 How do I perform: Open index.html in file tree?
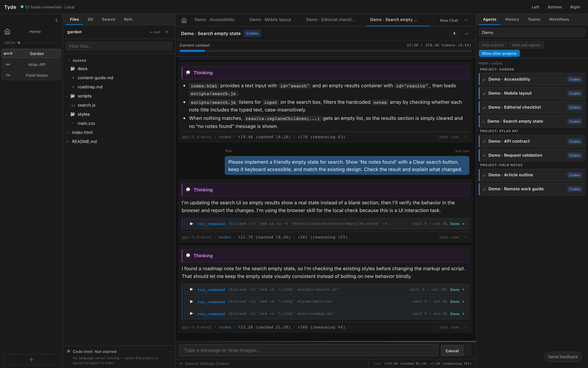(82, 132)
